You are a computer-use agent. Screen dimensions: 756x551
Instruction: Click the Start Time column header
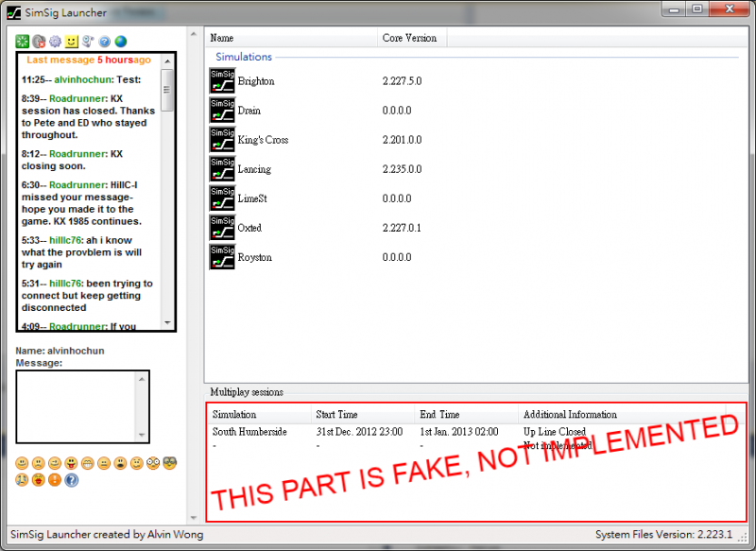click(363, 415)
